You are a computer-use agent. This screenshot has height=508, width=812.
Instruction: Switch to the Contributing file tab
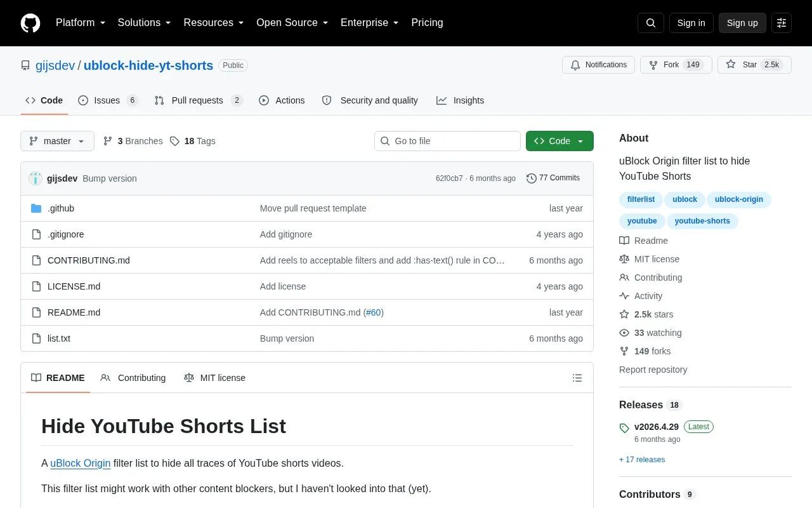[133, 378]
